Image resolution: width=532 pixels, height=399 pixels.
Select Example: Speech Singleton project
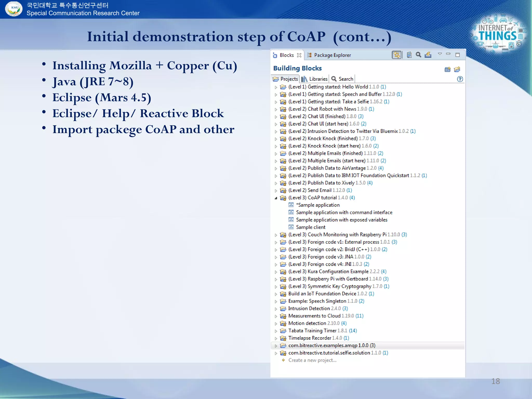(326, 301)
